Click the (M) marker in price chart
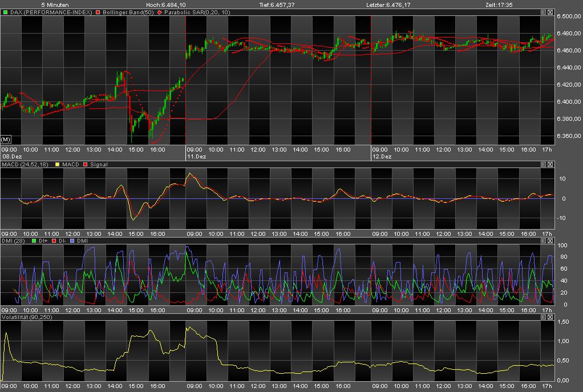Image resolution: width=583 pixels, height=392 pixels. [x=6, y=139]
